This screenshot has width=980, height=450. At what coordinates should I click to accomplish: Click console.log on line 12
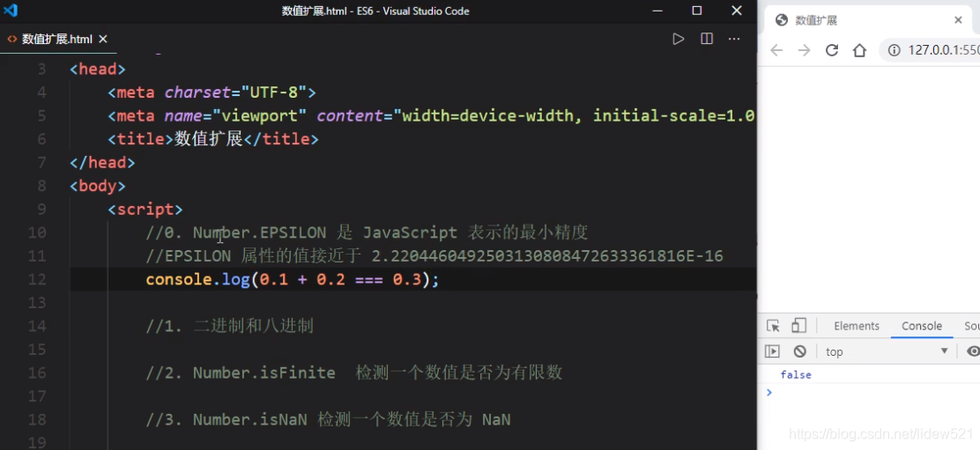click(198, 279)
